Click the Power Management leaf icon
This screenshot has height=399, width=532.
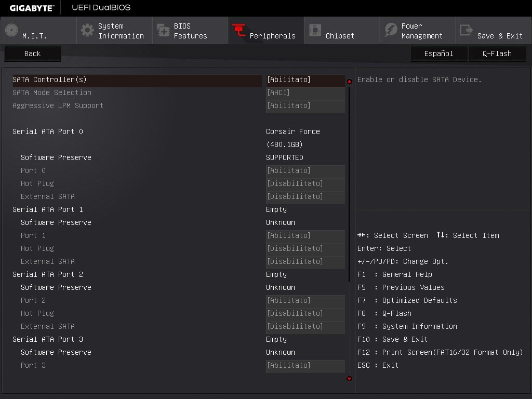pos(391,30)
